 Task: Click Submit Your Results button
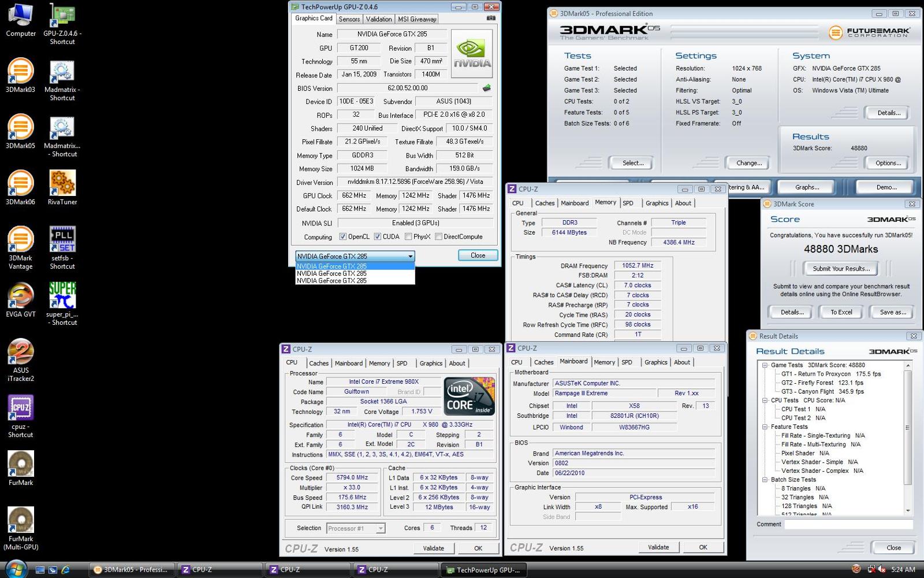(x=841, y=269)
